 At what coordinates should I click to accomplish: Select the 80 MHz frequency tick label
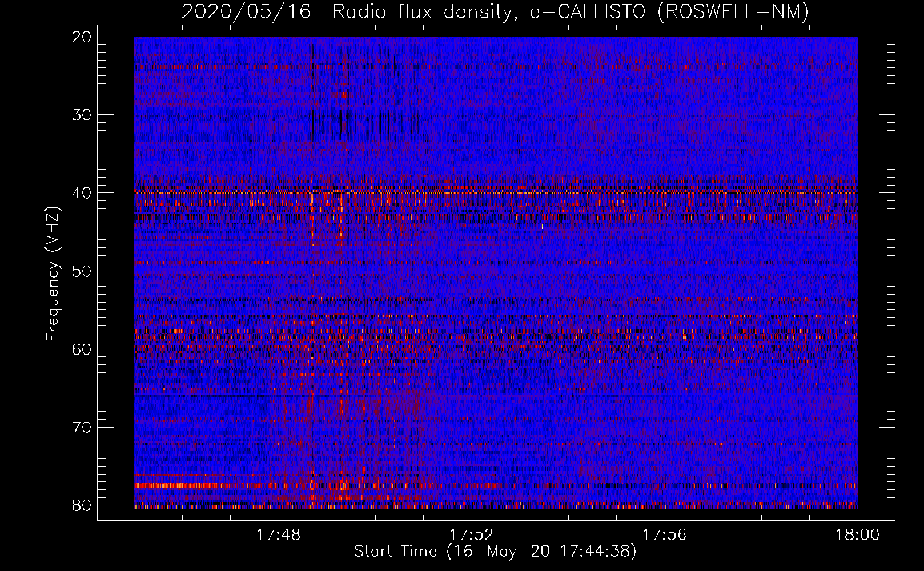coord(82,505)
